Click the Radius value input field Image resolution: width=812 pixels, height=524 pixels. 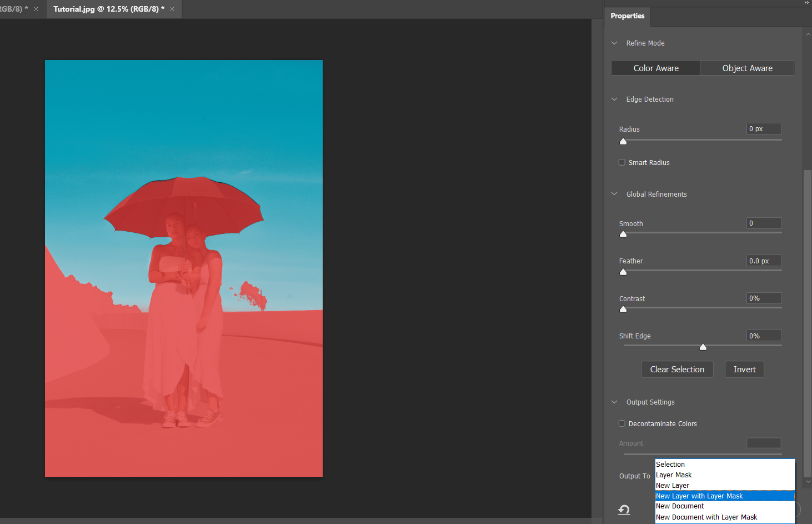coord(764,128)
